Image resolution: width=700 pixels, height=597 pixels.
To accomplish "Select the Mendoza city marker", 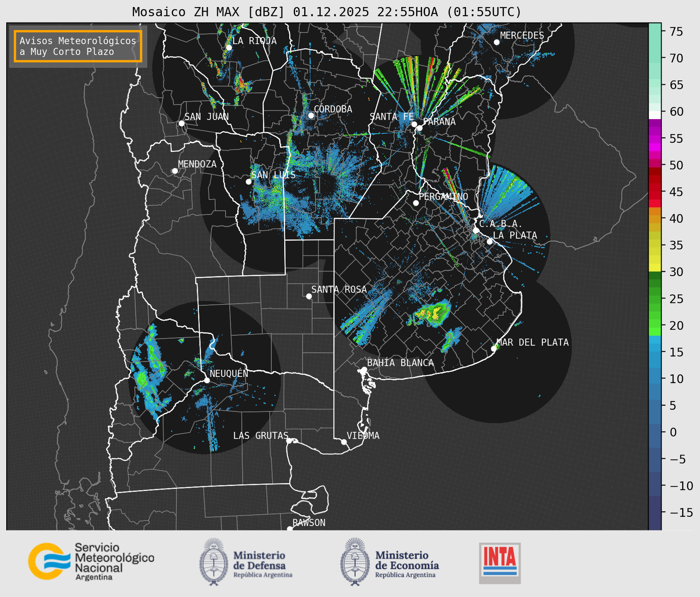I will click(x=175, y=171).
